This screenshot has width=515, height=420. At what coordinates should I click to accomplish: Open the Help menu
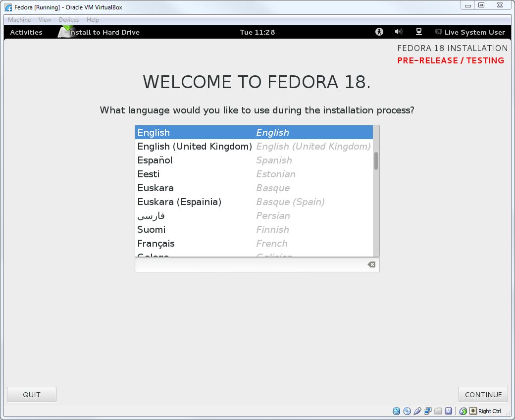coord(93,20)
